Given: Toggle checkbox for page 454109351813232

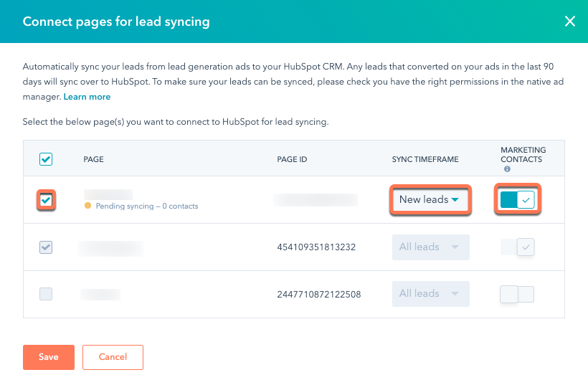Looking at the screenshot, I should pos(46,247).
